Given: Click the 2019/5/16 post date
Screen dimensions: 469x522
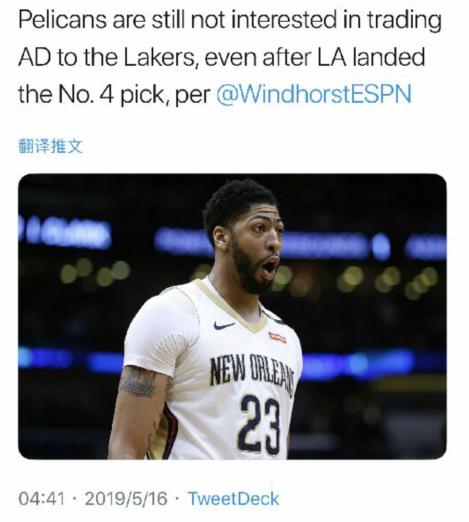Looking at the screenshot, I should (126, 499).
